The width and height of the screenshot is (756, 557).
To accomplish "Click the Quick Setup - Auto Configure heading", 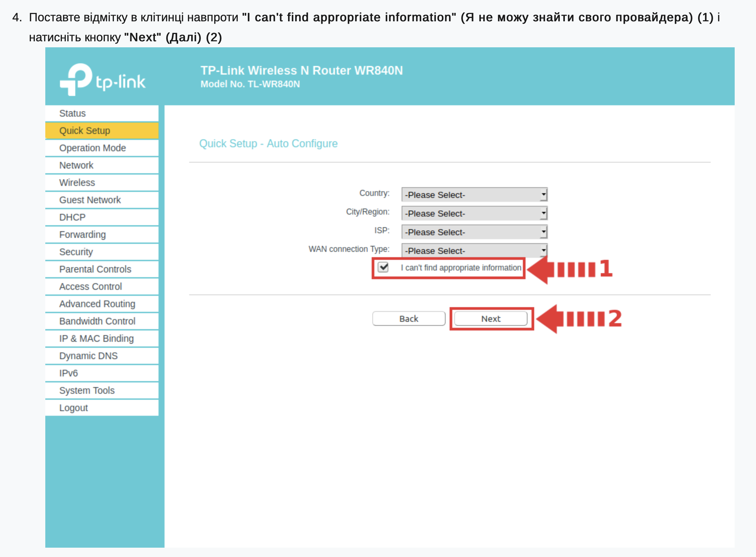I will (x=268, y=144).
